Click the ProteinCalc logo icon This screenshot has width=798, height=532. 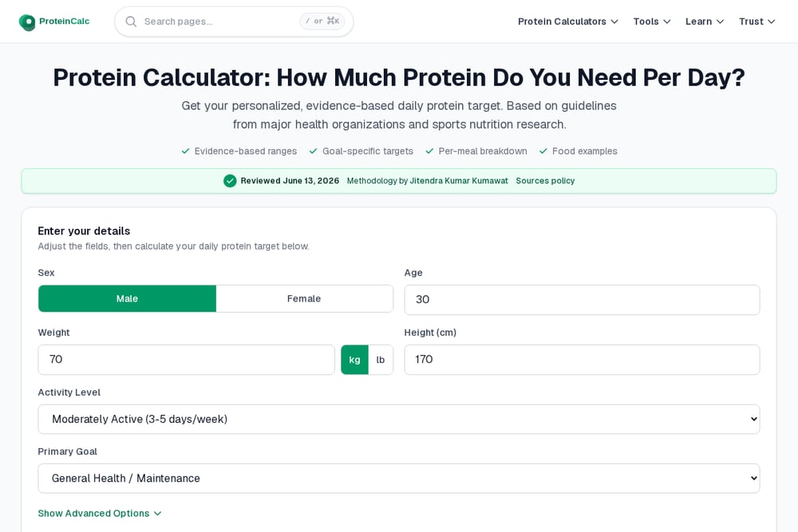point(27,22)
